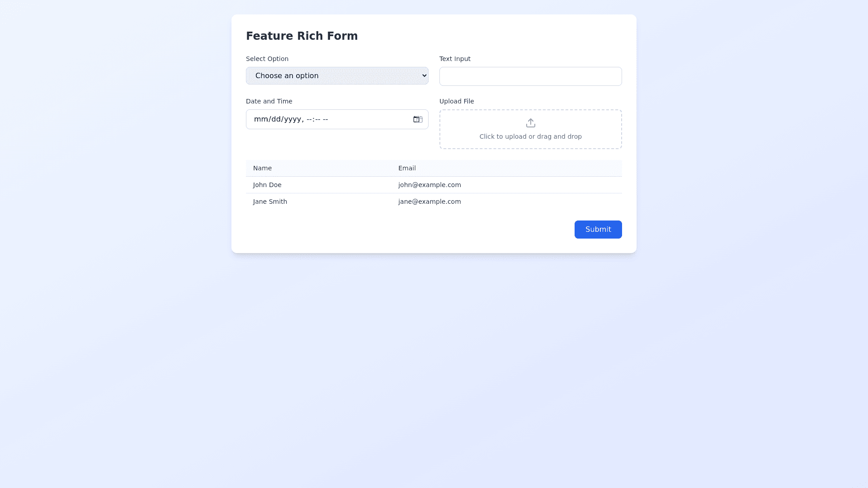Click the Email column header
Screen dimensions: 868x488
tap(407, 168)
